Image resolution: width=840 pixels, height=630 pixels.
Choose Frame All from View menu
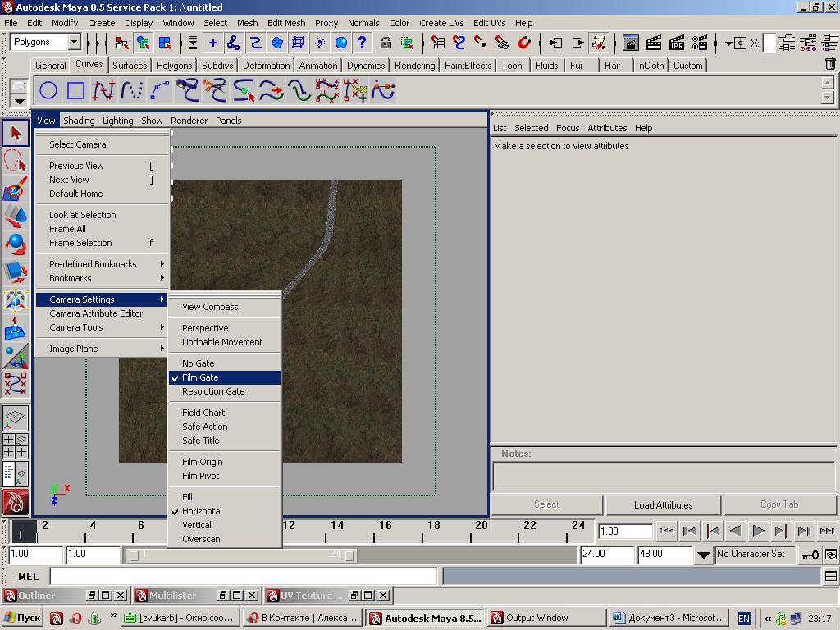(x=67, y=229)
